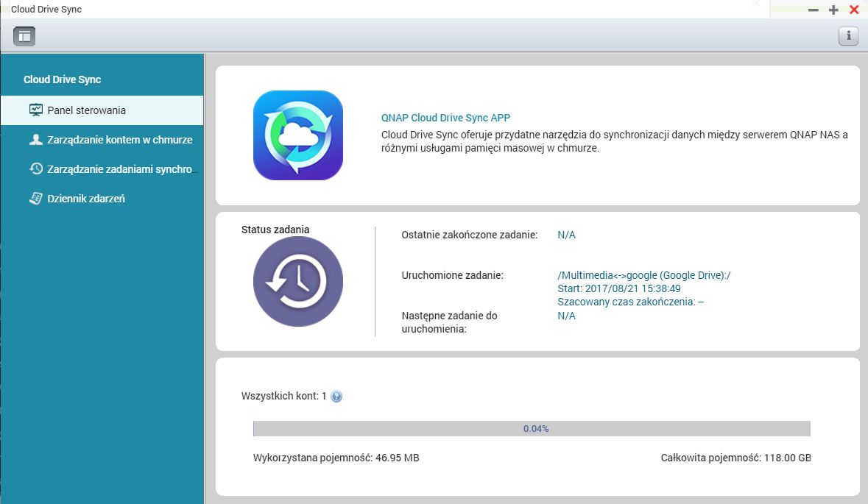Click the QNAP Cloud Drive Sync logo
The height and width of the screenshot is (504, 868).
click(298, 135)
